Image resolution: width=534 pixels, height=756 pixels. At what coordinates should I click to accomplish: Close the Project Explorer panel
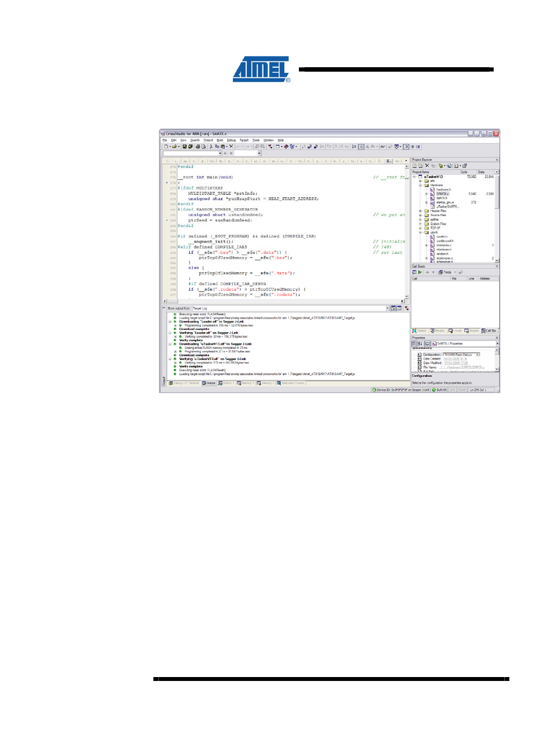[x=496, y=160]
